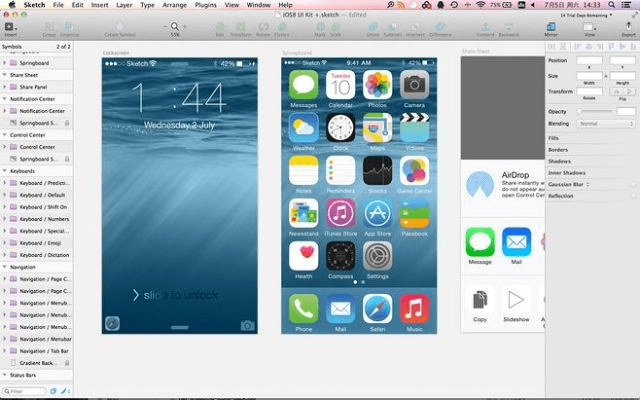Click the Mail icon in Share Sheet
This screenshot has width=640, height=400.
click(516, 242)
